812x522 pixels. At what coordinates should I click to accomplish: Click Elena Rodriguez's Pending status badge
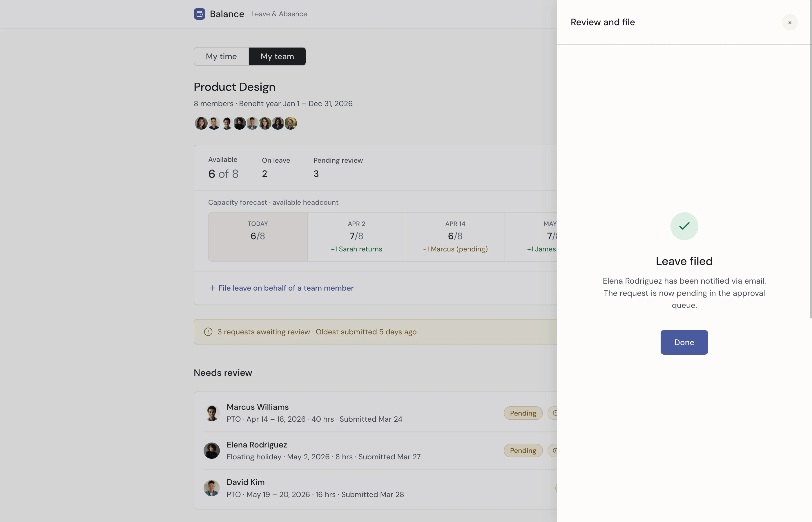[523, 450]
